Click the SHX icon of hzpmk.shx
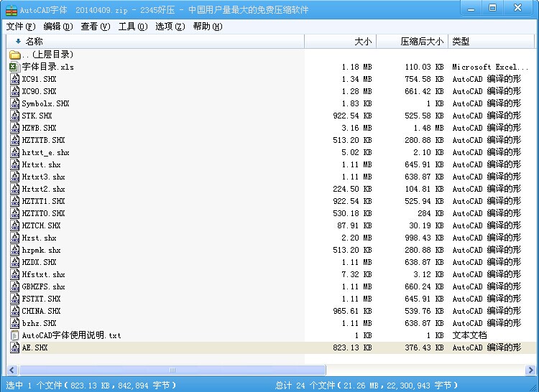 coord(15,250)
